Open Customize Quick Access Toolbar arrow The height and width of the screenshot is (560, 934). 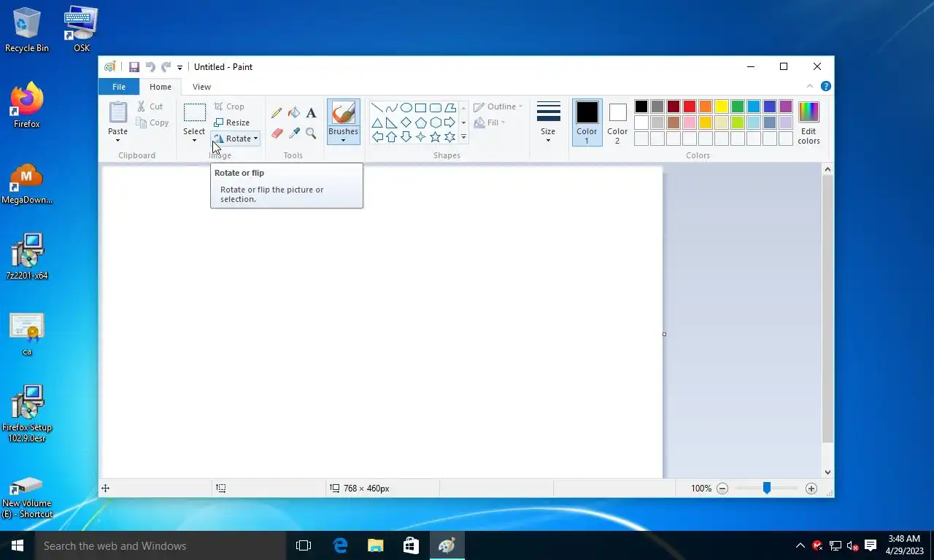180,68
